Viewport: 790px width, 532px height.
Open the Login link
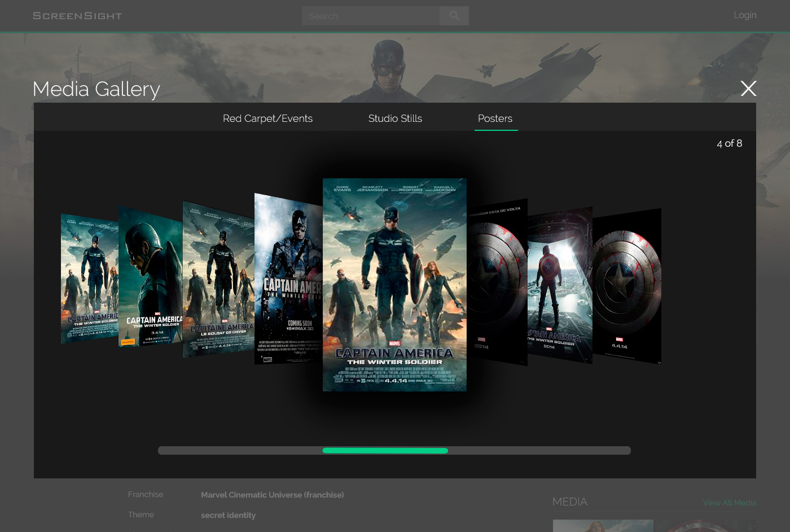745,15
